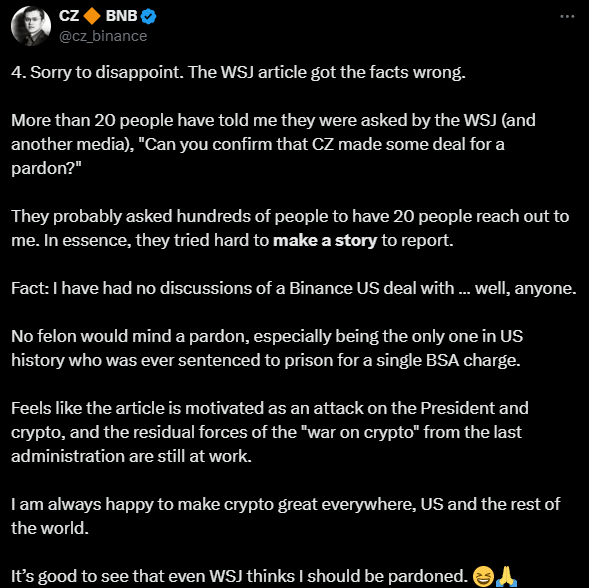
Task: Click the bold 'make a story' text
Action: pos(325,240)
